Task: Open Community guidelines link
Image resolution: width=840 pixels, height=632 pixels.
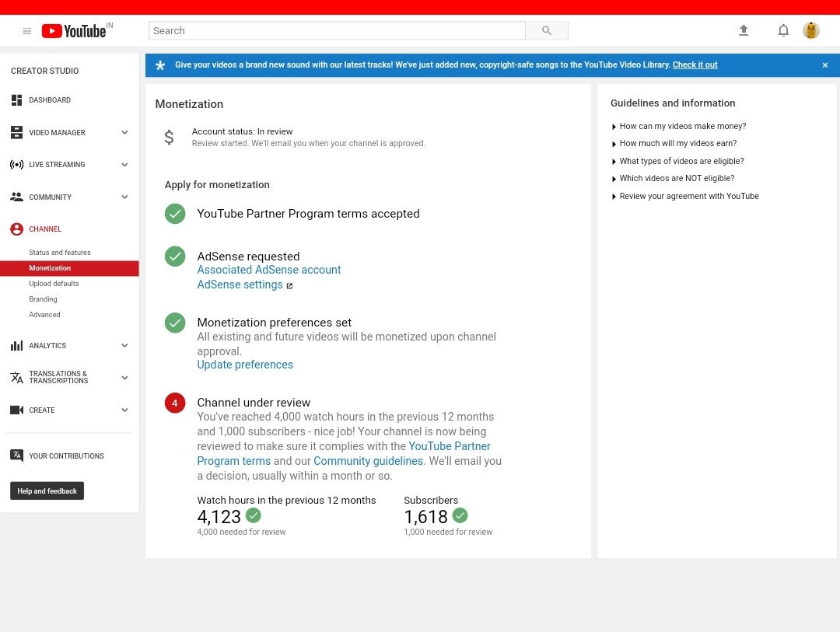Action: [x=368, y=461]
